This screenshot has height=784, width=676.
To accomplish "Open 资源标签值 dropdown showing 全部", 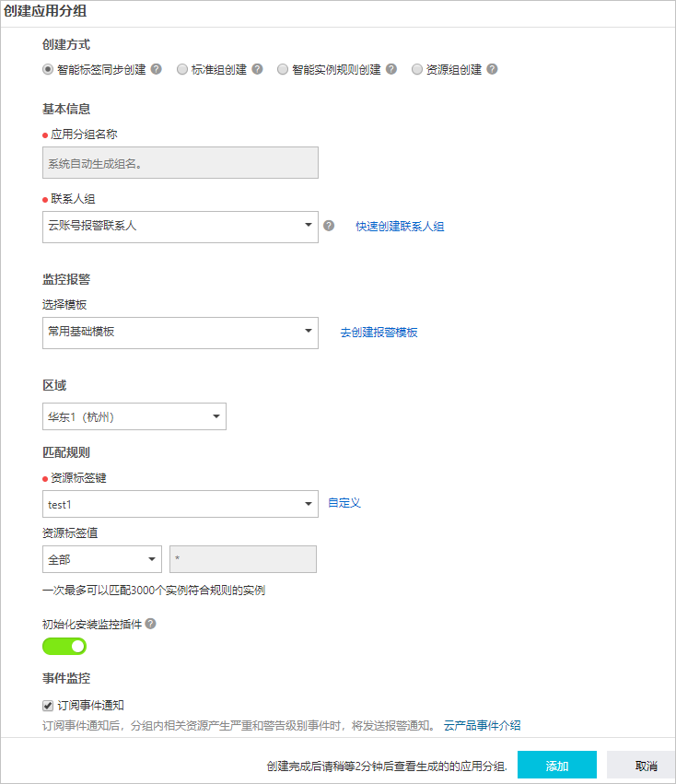I will [102, 559].
